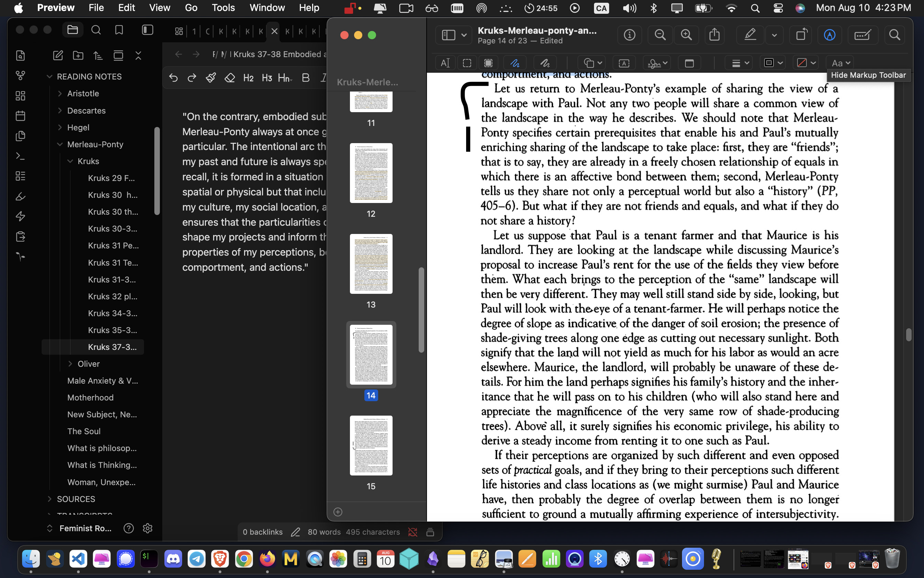
Task: Open the Kruks 37-3... note in Obsidian
Action: 112,347
